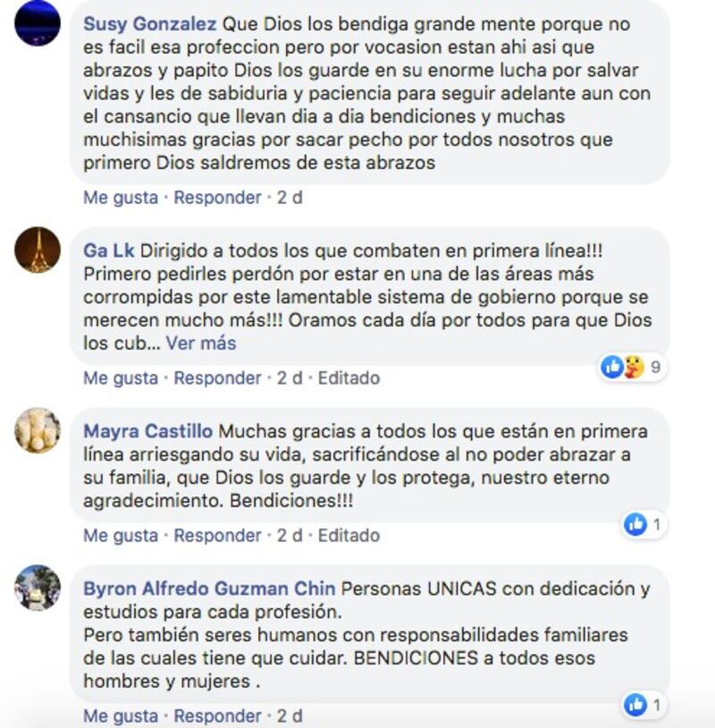715x728 pixels.
Task: Like Ga Lk's comment with Me gusta
Action: pos(121,378)
